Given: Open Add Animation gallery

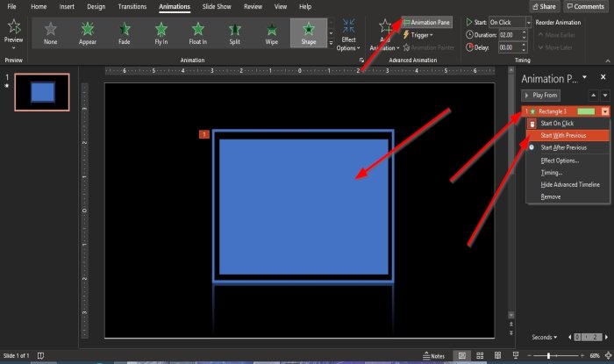Looking at the screenshot, I should 384,36.
